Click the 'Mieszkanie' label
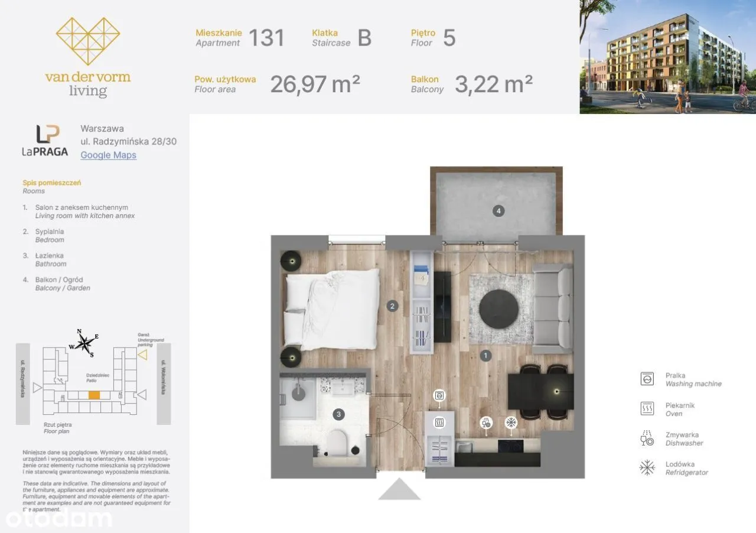 click(x=219, y=33)
